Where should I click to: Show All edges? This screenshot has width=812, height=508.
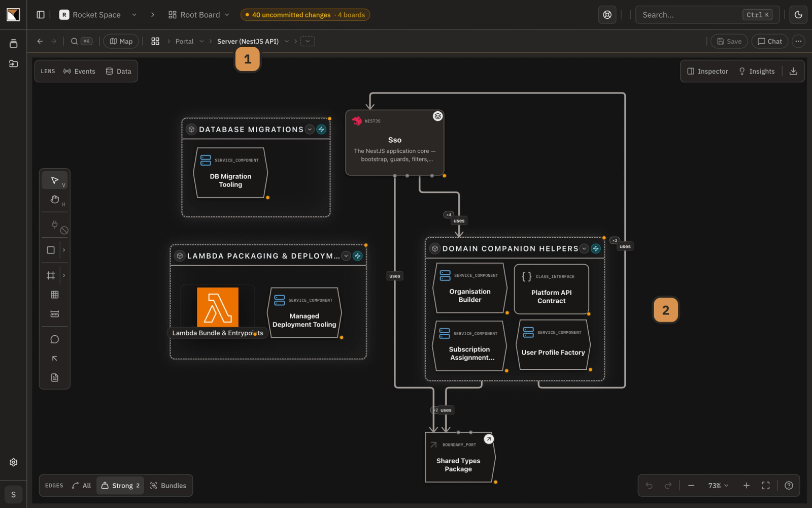pos(81,486)
